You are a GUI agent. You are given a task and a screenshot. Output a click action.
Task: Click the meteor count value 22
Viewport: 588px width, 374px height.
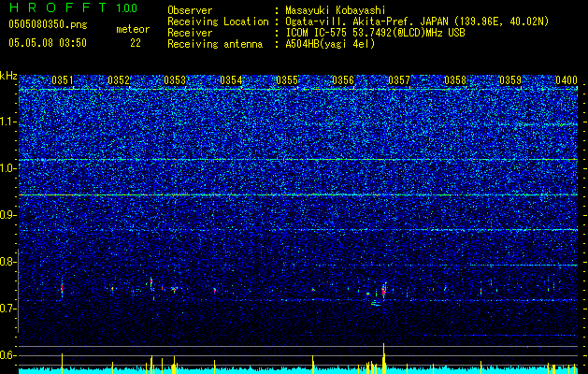point(136,43)
